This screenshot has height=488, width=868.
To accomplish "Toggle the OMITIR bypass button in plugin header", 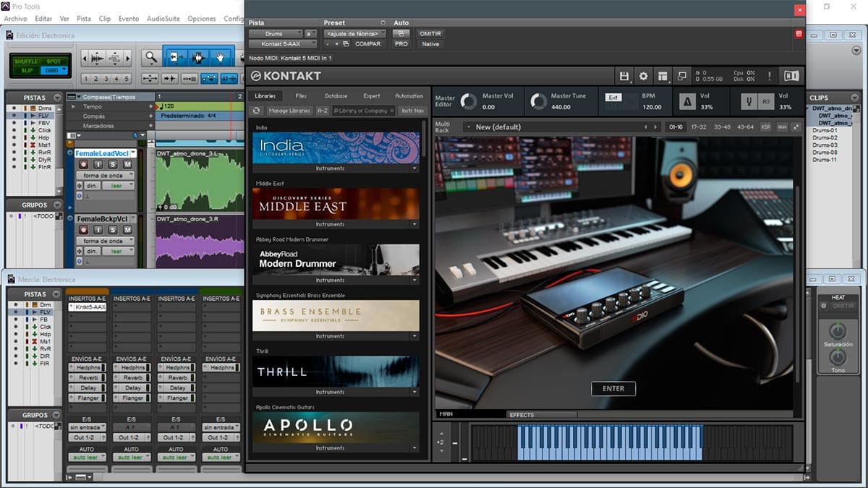I will coord(430,33).
